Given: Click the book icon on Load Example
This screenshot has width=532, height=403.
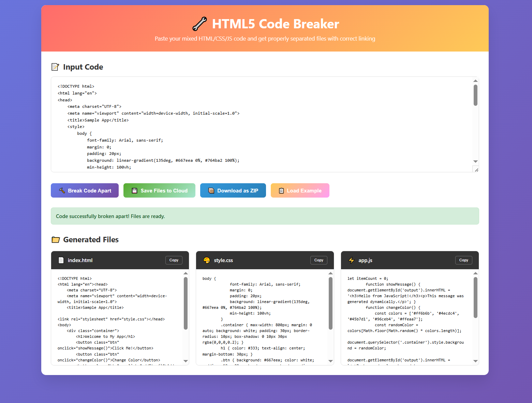Looking at the screenshot, I should [281, 190].
